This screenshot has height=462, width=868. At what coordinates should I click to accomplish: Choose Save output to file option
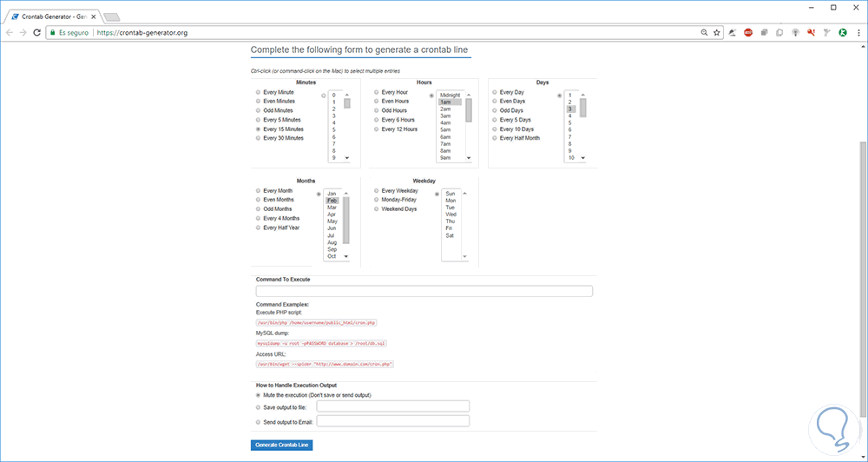258,407
